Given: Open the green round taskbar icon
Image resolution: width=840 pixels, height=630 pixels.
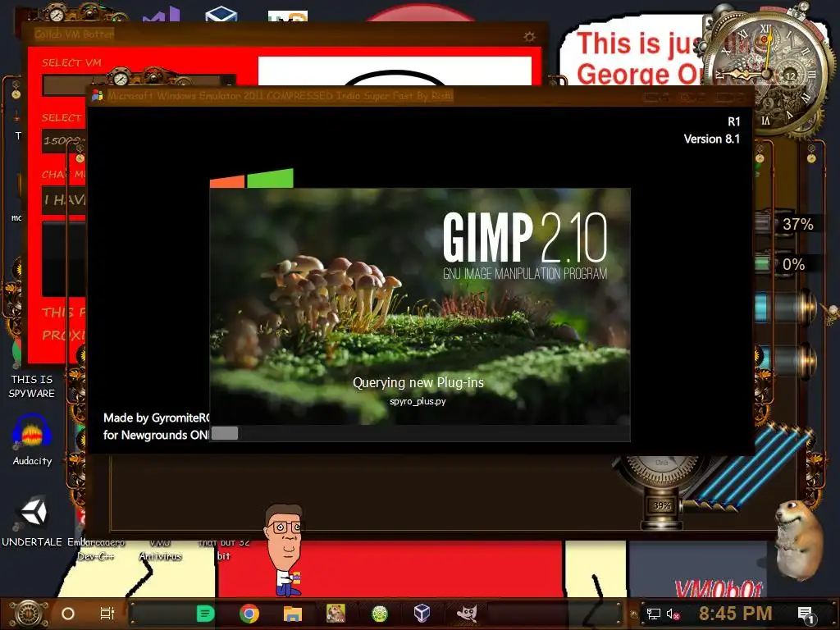Looking at the screenshot, I should point(380,614).
